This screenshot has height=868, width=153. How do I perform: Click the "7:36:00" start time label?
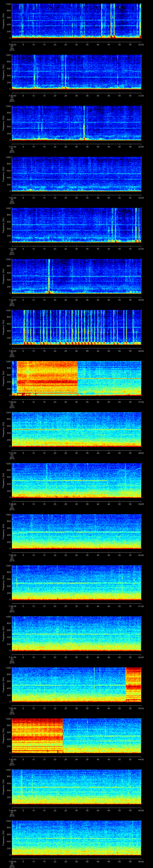(x=12, y=402)
